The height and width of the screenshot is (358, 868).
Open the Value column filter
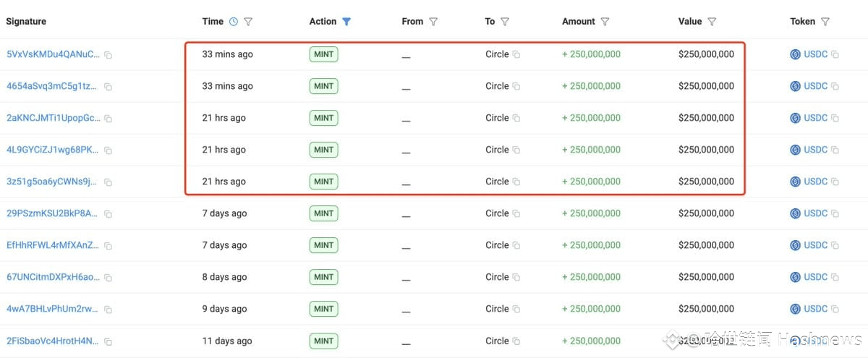pos(712,22)
